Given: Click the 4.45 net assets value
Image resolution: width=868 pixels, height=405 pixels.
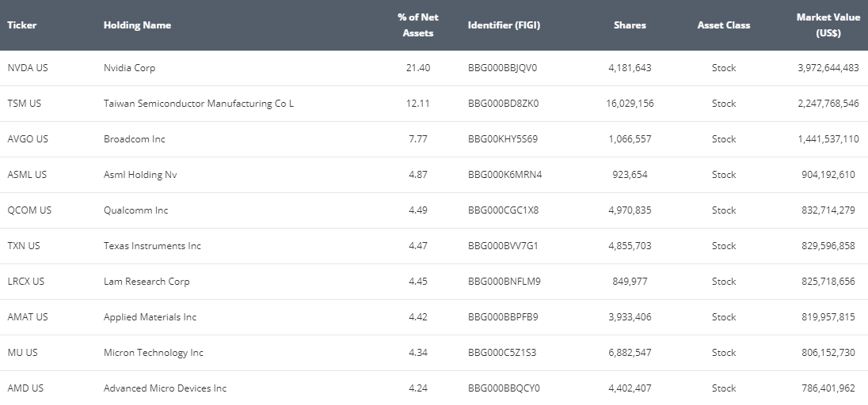Looking at the screenshot, I should [x=418, y=281].
